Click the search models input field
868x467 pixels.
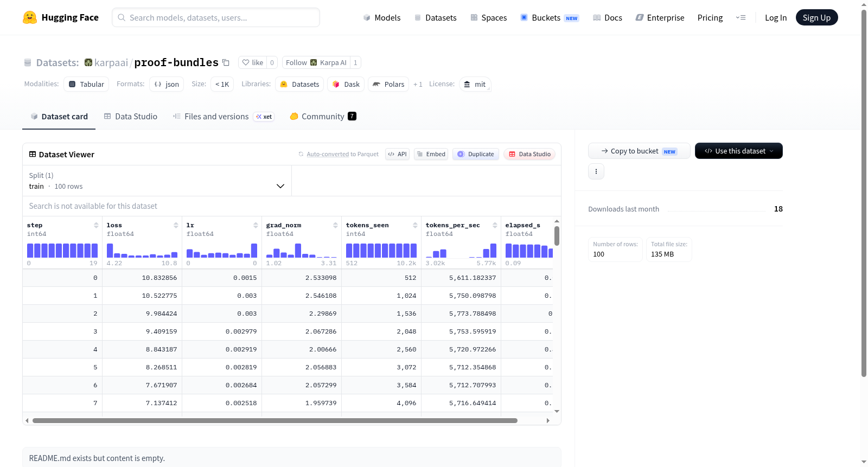[x=216, y=17]
